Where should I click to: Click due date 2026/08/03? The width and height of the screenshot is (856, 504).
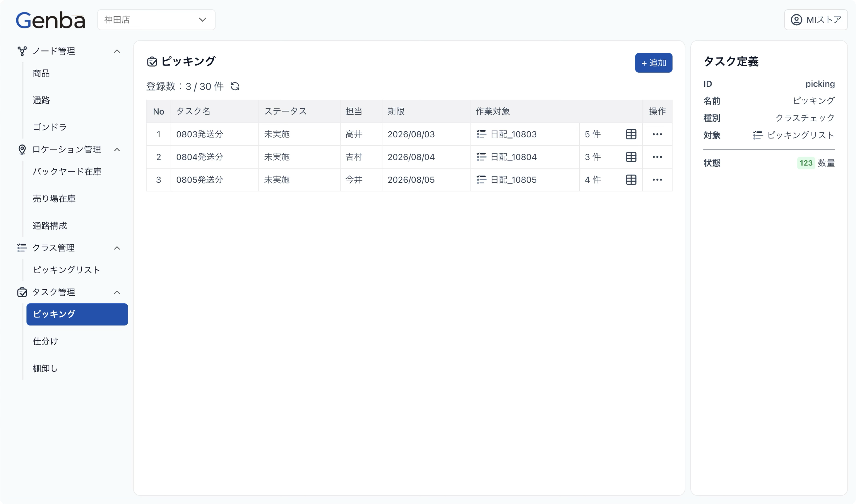(411, 134)
